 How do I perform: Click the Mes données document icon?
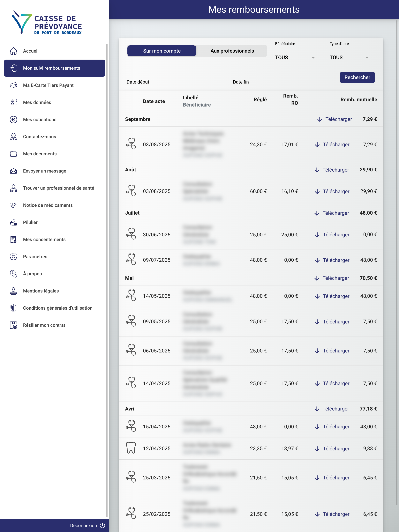click(x=13, y=102)
